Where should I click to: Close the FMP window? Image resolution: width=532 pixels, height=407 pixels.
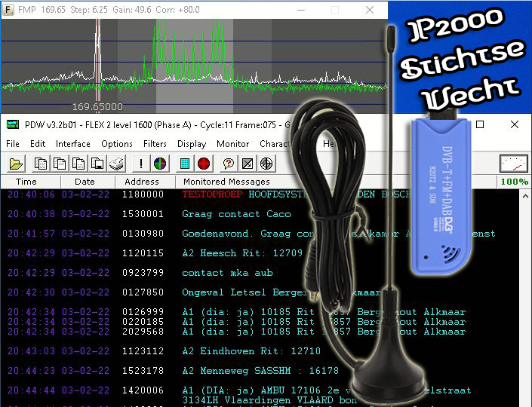tap(370, 10)
